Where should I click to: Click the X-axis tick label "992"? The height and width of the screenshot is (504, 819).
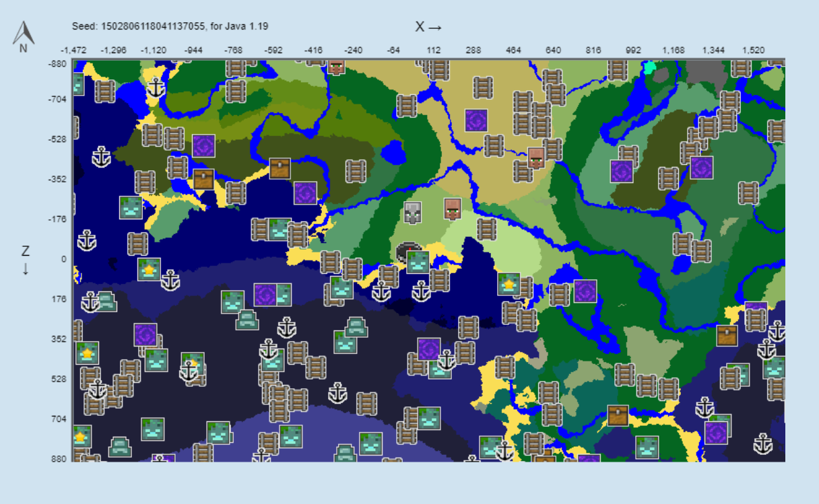633,50
